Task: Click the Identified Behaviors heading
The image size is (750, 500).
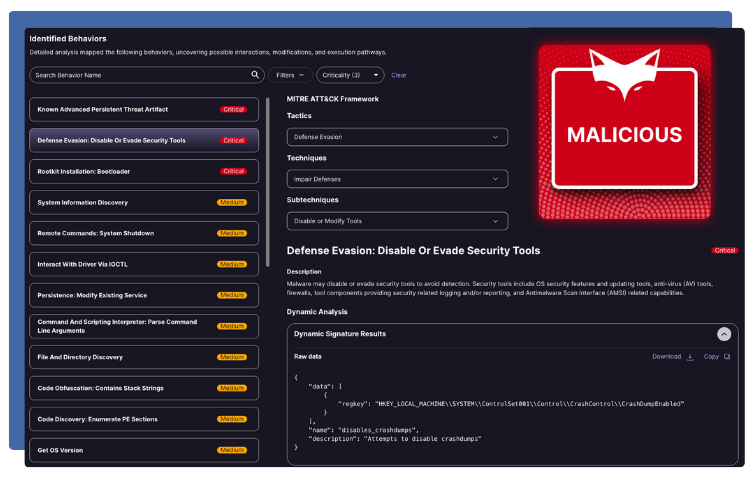Action: coord(68,39)
